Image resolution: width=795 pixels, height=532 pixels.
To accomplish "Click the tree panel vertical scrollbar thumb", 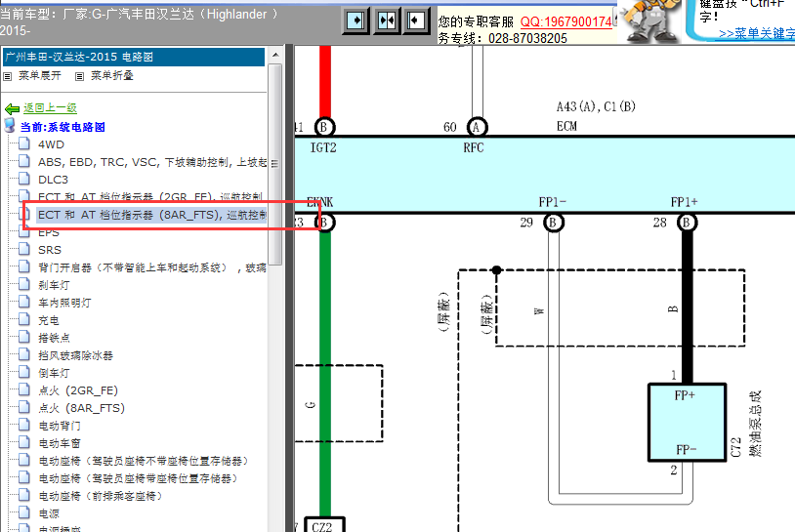I will pos(275,164).
